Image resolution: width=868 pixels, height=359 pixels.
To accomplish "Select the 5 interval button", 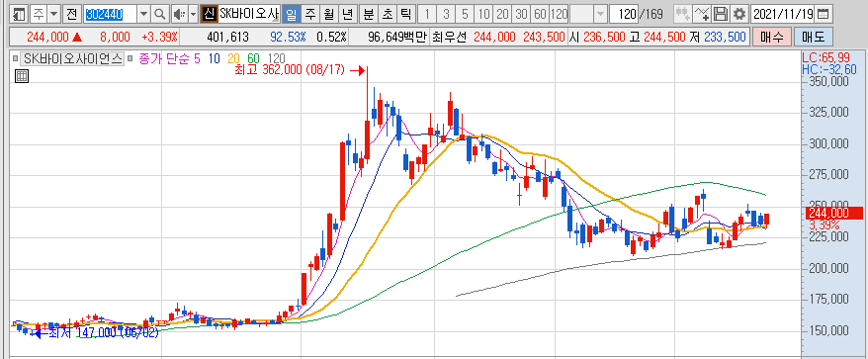I will point(465,14).
